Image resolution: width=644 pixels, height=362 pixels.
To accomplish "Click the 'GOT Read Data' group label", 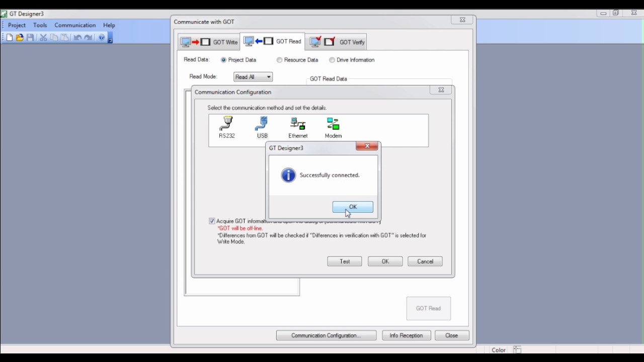I will click(x=329, y=79).
